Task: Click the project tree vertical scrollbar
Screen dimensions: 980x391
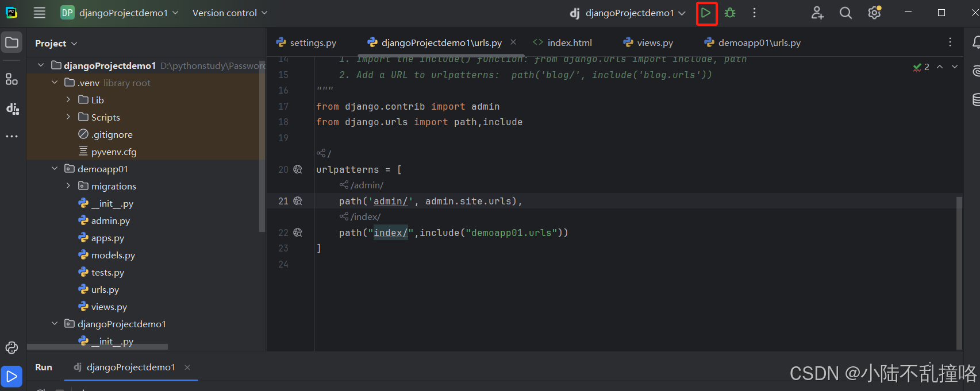Action: coord(262,146)
